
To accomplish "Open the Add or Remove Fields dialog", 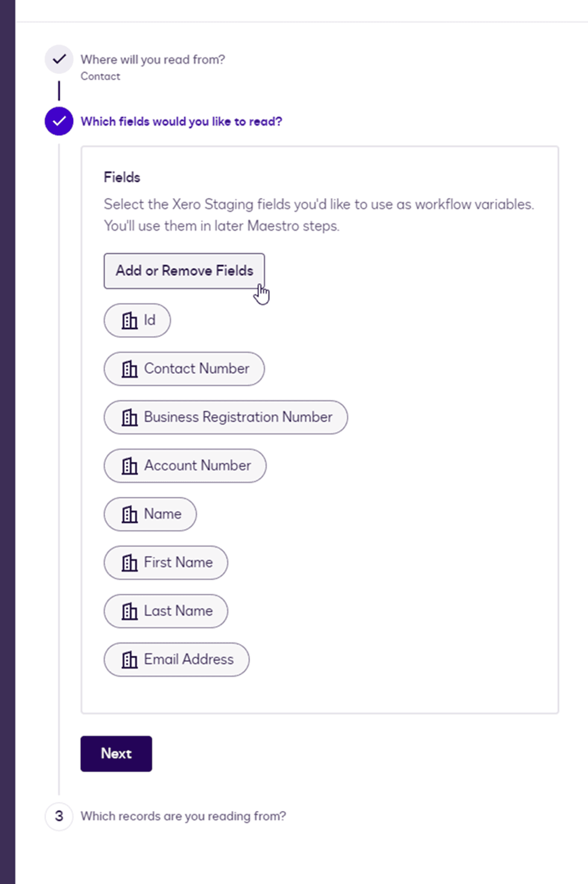I will [184, 271].
